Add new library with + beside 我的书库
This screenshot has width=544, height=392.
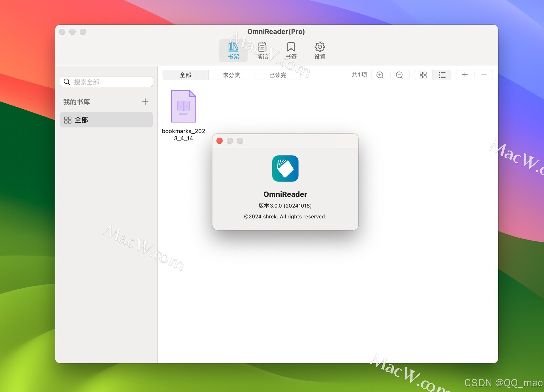pos(144,101)
